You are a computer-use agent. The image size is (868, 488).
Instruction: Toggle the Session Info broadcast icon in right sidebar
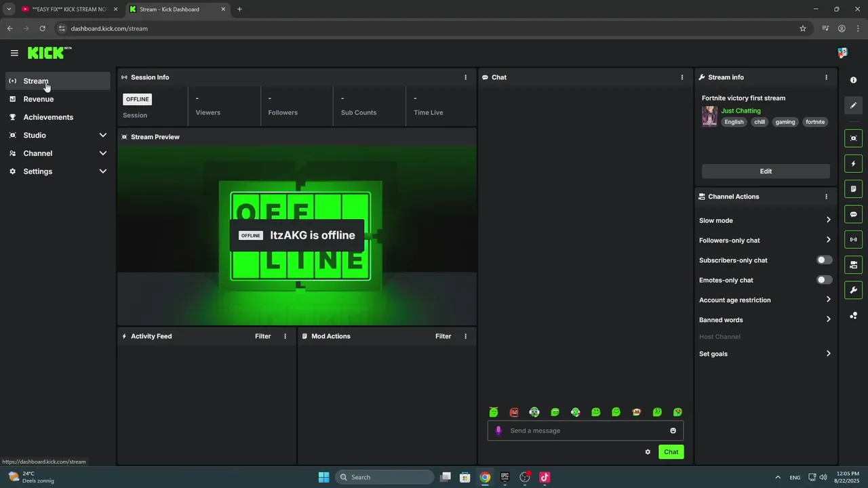853,239
